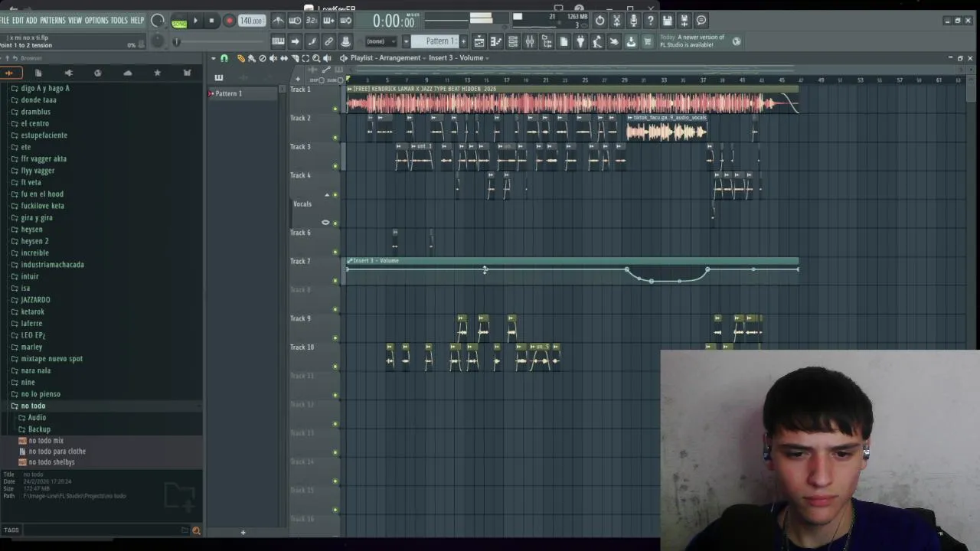Select the Mute tool in playlist toolbar
This screenshot has width=980, height=551.
pos(273,58)
